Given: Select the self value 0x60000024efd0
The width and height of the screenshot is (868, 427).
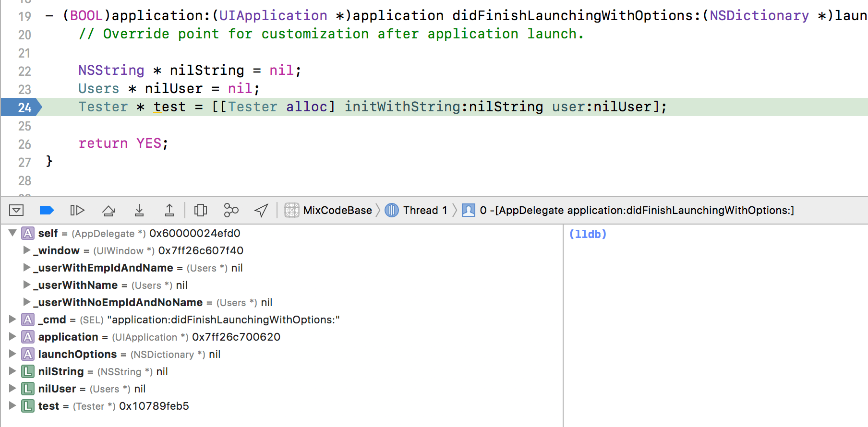Looking at the screenshot, I should tap(195, 233).
